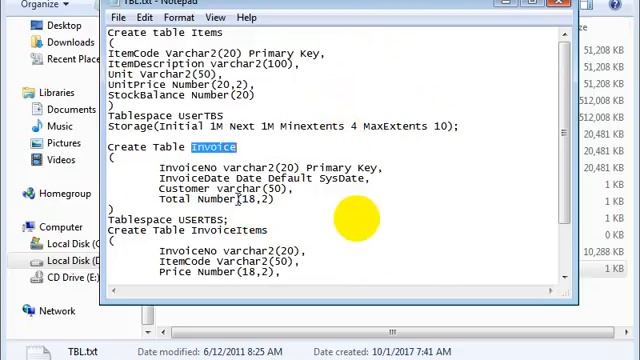Viewport: 640px width, 360px height.
Task: Click Explorer horizontal scrollbar left arrow
Action: pos(163,332)
